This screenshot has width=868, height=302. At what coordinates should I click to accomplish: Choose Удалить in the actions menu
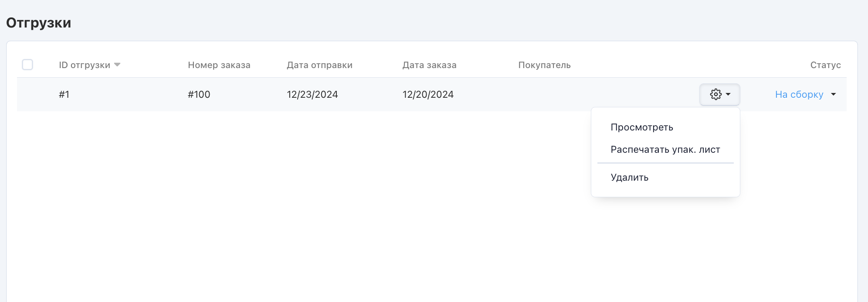pos(629,178)
